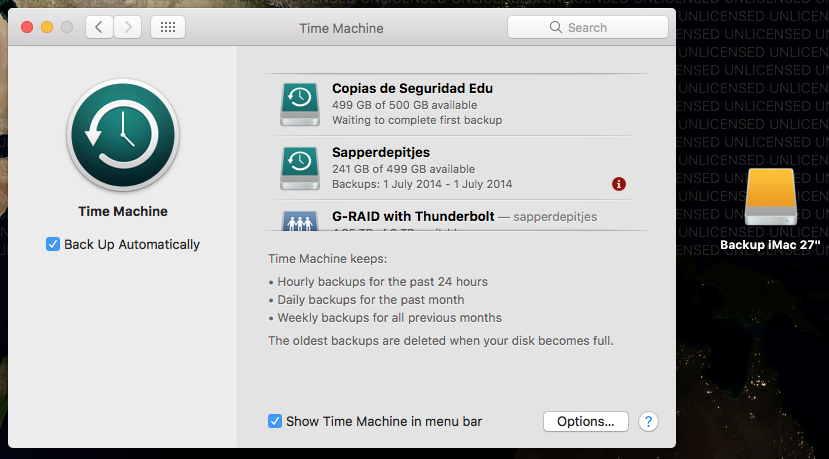Viewport: 829px width, 459px height.
Task: Select the Sapperdepitjes backup disk icon
Action: pos(300,168)
